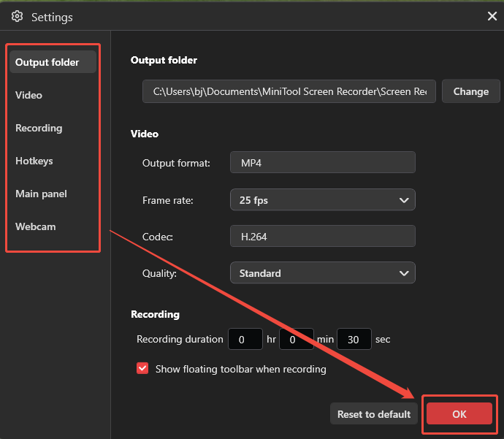Click the MP4 output format field

point(323,163)
